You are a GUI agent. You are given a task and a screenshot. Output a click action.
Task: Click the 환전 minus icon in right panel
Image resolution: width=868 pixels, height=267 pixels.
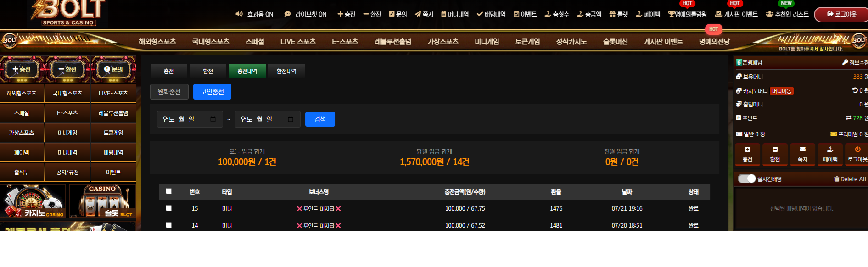(x=775, y=150)
